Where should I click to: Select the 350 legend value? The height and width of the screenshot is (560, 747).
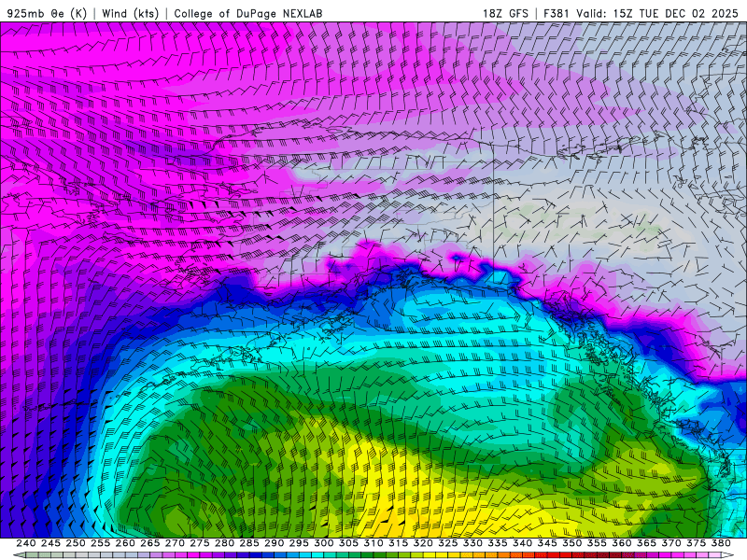point(571,543)
